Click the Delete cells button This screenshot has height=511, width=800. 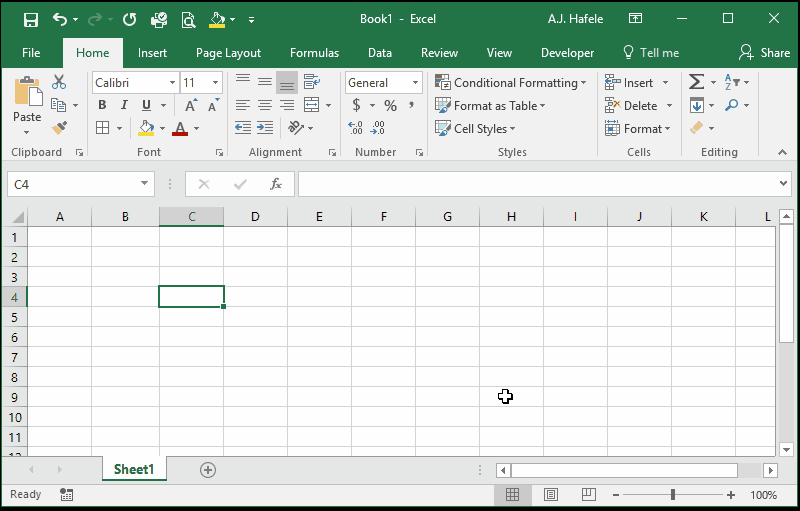pos(632,106)
